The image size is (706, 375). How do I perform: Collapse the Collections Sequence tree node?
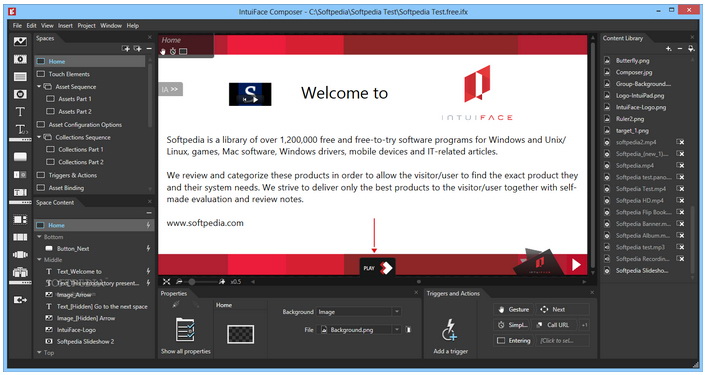(39, 137)
